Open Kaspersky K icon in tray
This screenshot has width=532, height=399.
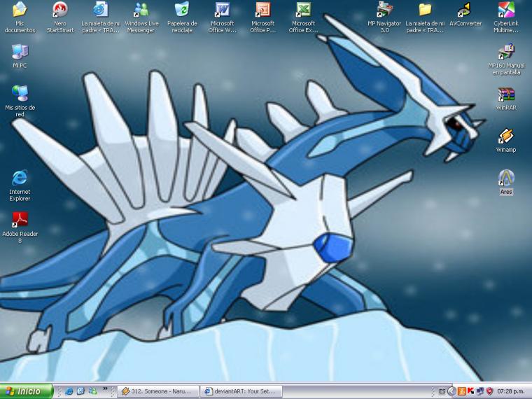click(470, 391)
